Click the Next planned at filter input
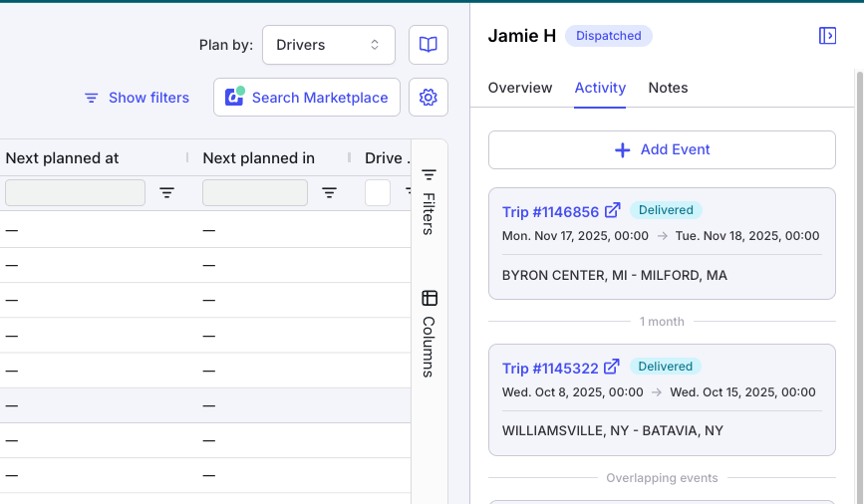This screenshot has width=864, height=504. [x=76, y=193]
